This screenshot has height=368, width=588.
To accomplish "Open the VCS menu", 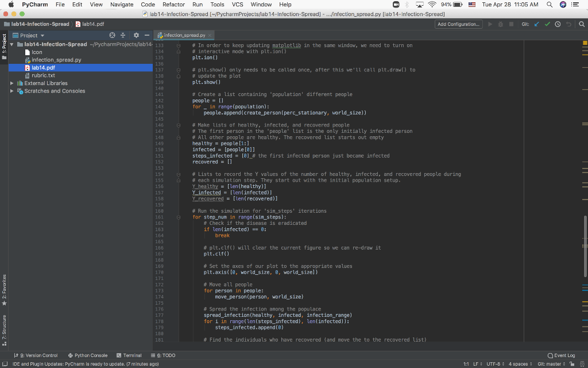I will 237,5.
